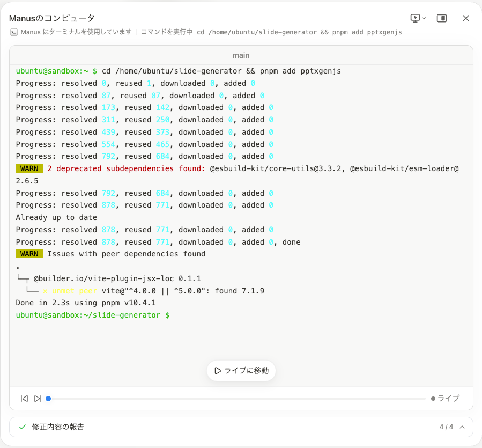This screenshot has height=448, width=482.
Task: Click the 4 / 4 step counter
Action: click(x=446, y=427)
